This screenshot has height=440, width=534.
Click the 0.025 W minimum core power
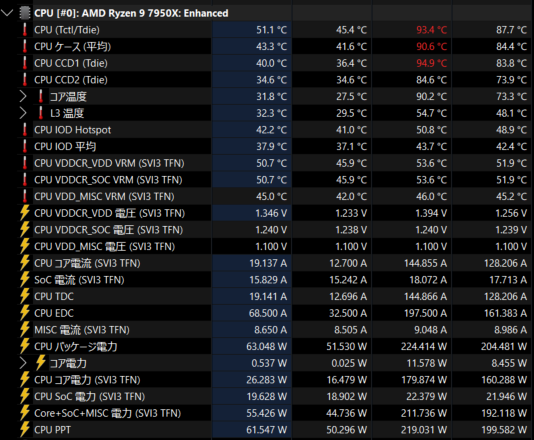click(x=349, y=363)
